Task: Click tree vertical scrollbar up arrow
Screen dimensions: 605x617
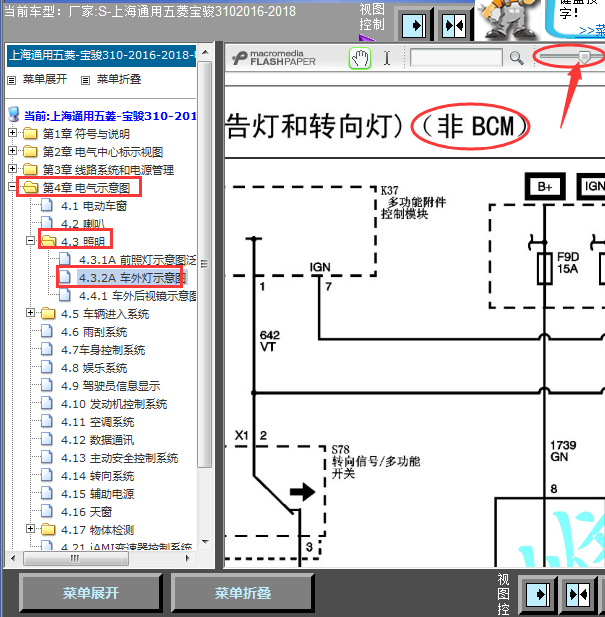Action: pos(205,52)
